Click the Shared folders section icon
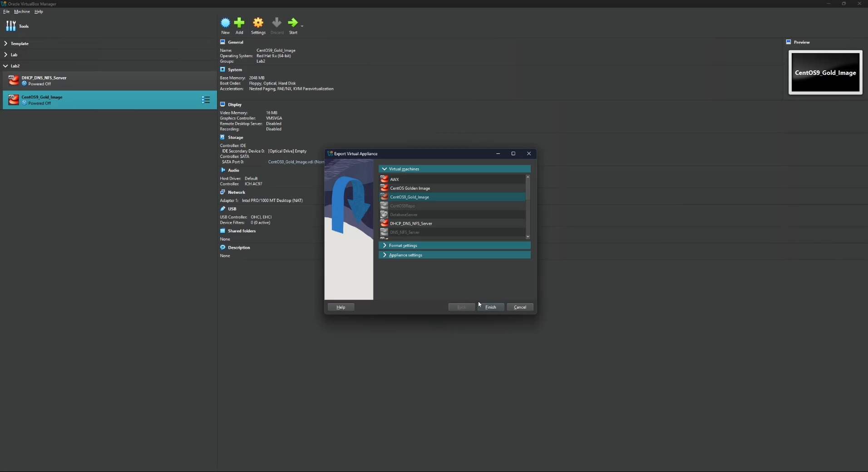 click(x=222, y=231)
